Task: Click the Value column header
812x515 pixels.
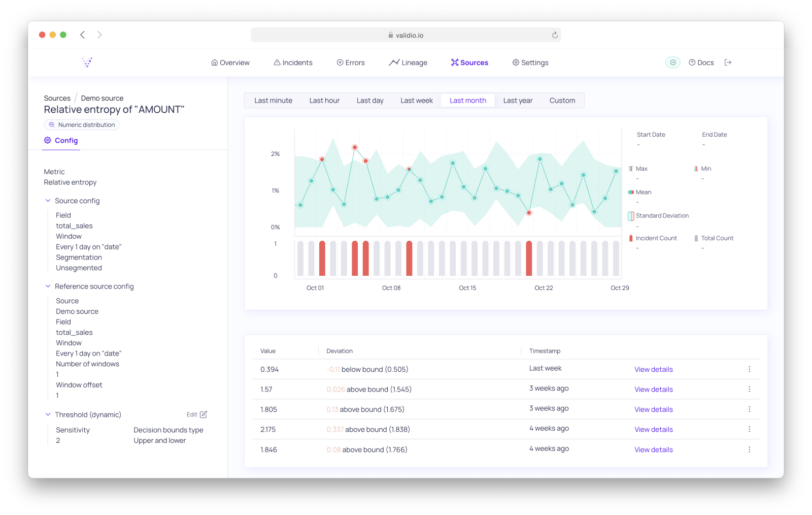Action: [268, 351]
